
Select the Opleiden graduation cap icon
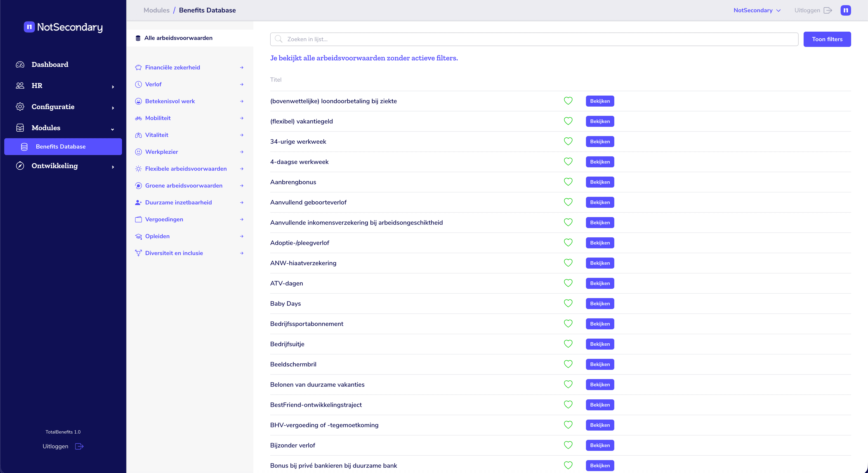click(139, 236)
